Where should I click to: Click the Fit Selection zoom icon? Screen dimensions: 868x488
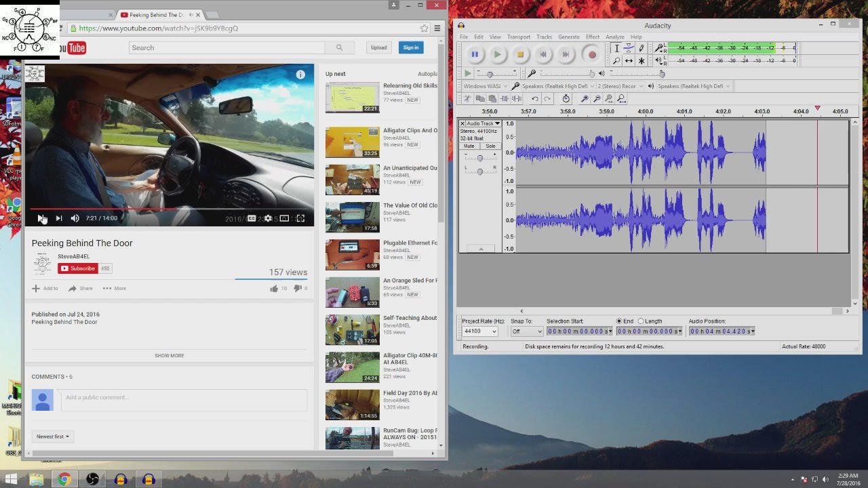[x=609, y=99]
